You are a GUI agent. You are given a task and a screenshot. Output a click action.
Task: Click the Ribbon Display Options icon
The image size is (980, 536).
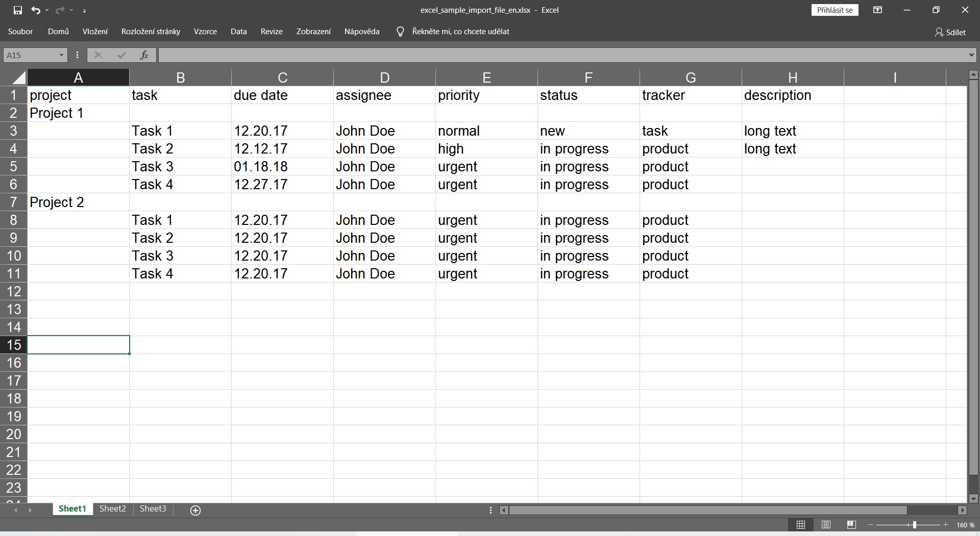877,10
